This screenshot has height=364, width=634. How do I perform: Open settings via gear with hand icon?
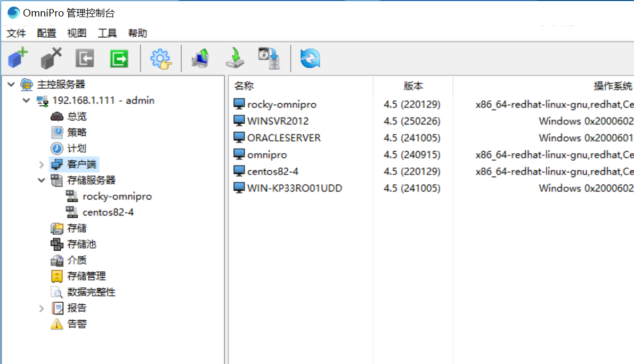click(x=161, y=58)
